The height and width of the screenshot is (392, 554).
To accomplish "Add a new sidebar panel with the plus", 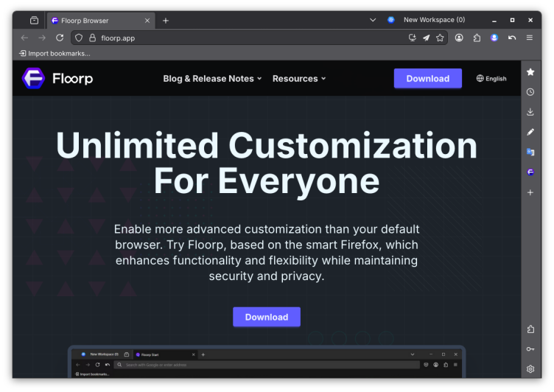I will coord(530,192).
